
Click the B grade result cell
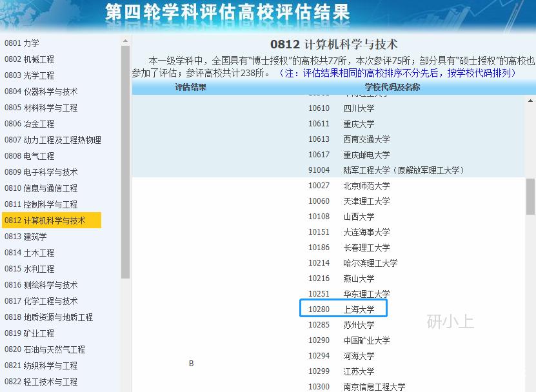pyautogui.click(x=191, y=363)
